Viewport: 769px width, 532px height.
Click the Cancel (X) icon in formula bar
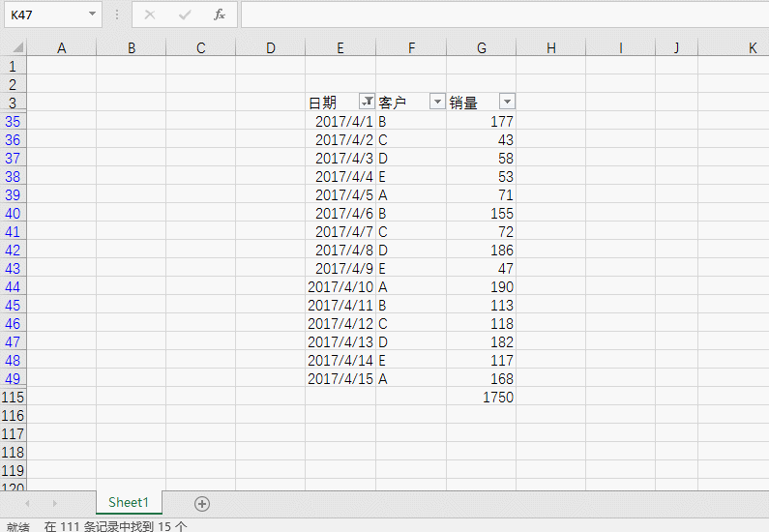150,15
